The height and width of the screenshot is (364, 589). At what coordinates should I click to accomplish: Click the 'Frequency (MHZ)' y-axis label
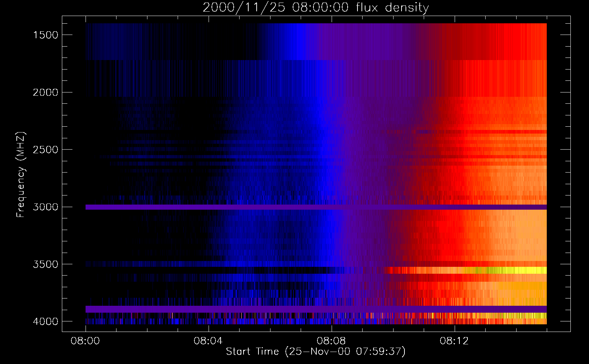(21, 175)
